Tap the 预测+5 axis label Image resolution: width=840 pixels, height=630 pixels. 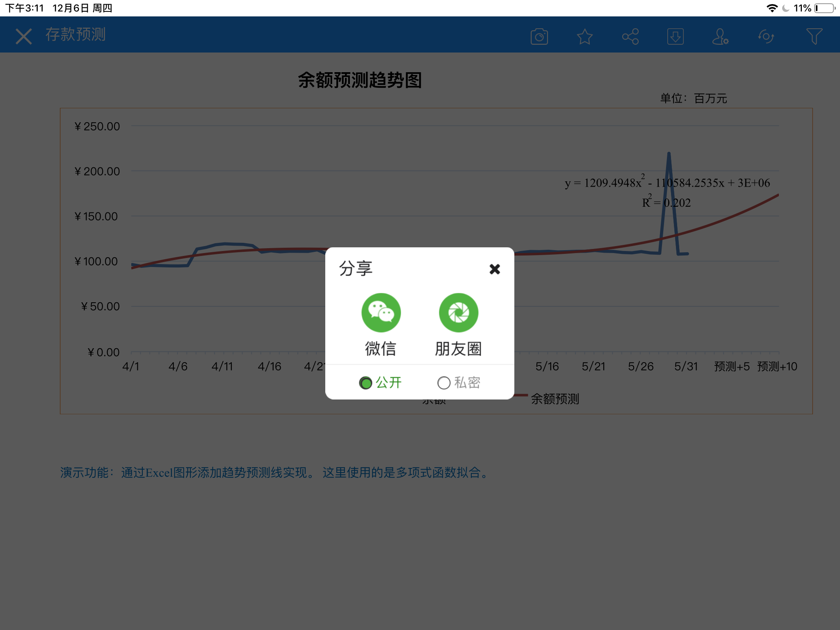coord(732,366)
